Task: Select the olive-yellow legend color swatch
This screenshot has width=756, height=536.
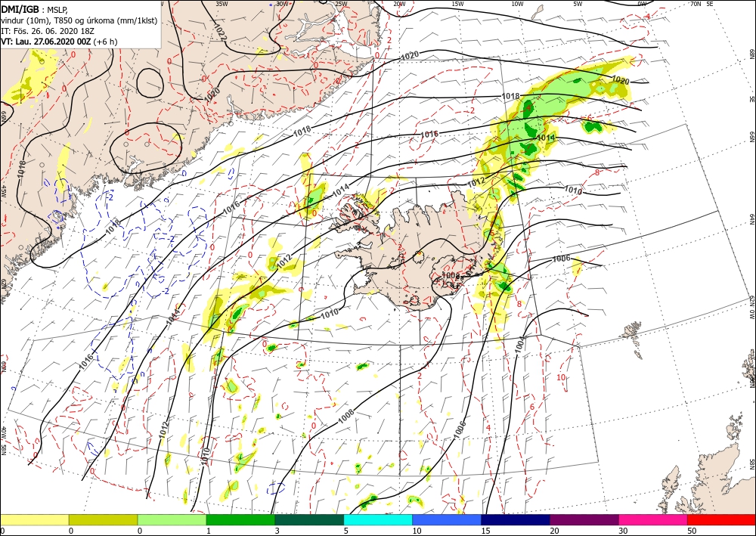Action: pyautogui.click(x=103, y=519)
